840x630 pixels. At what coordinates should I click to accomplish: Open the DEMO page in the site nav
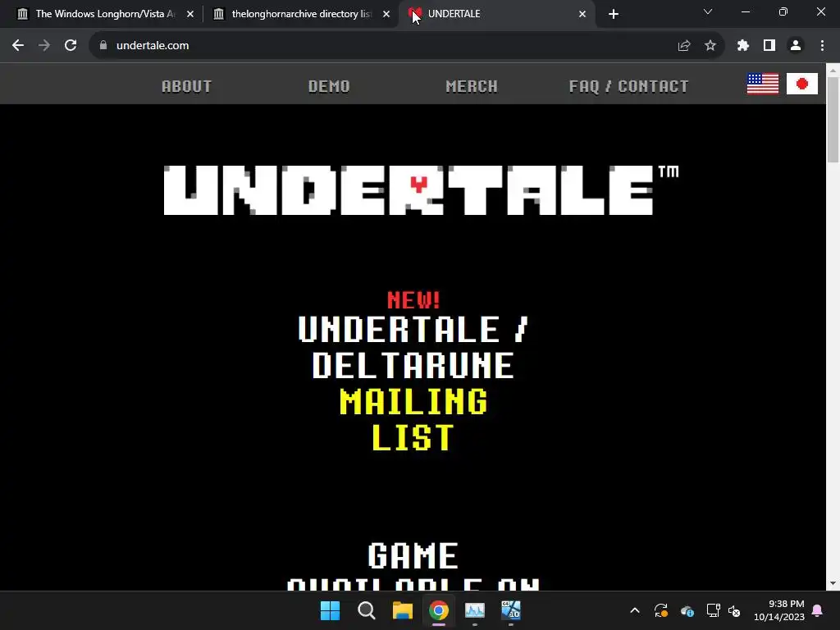click(x=329, y=86)
